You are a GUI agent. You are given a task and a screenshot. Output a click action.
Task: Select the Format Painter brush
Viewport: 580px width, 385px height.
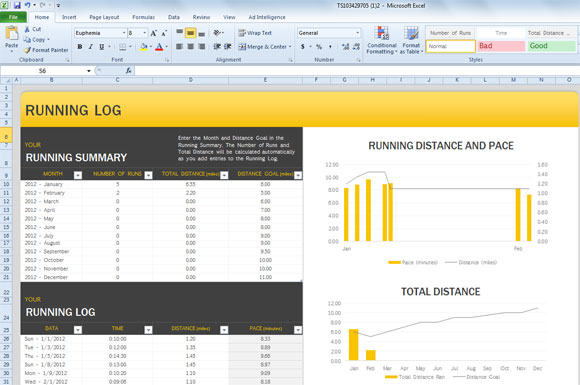27,50
